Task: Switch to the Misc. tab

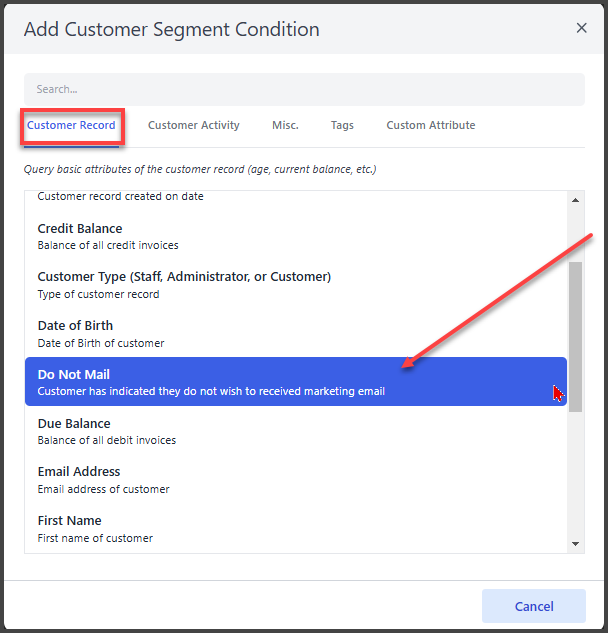Action: (285, 126)
